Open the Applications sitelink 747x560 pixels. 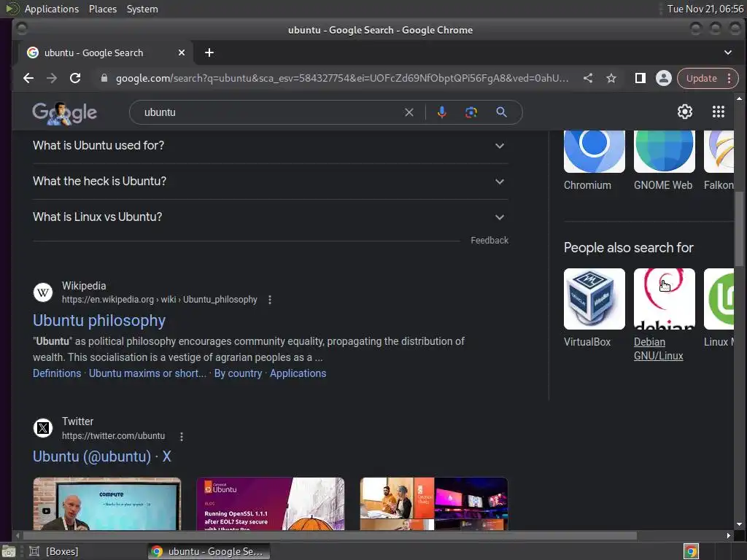(x=298, y=373)
